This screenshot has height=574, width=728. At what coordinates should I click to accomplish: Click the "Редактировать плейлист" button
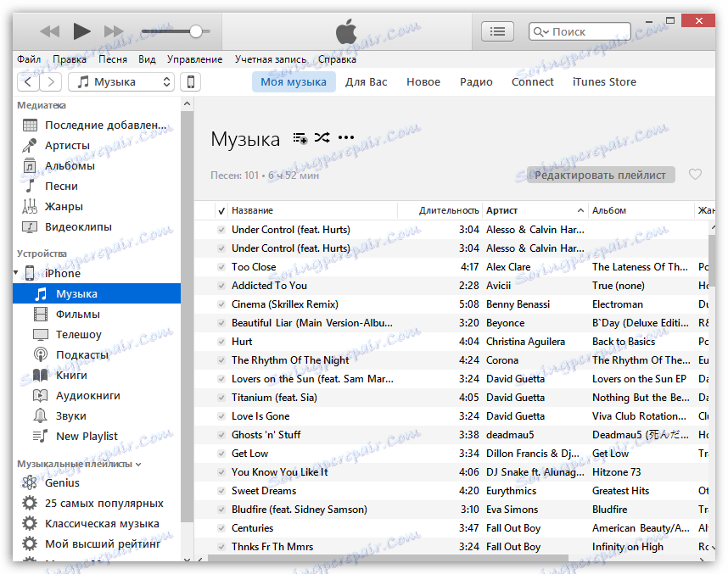click(x=601, y=175)
